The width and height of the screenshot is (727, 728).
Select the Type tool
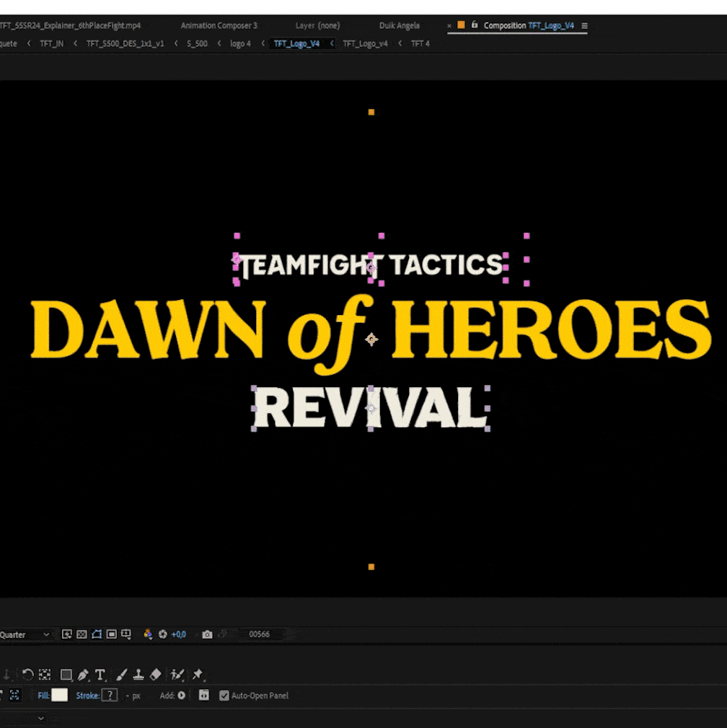pyautogui.click(x=100, y=674)
